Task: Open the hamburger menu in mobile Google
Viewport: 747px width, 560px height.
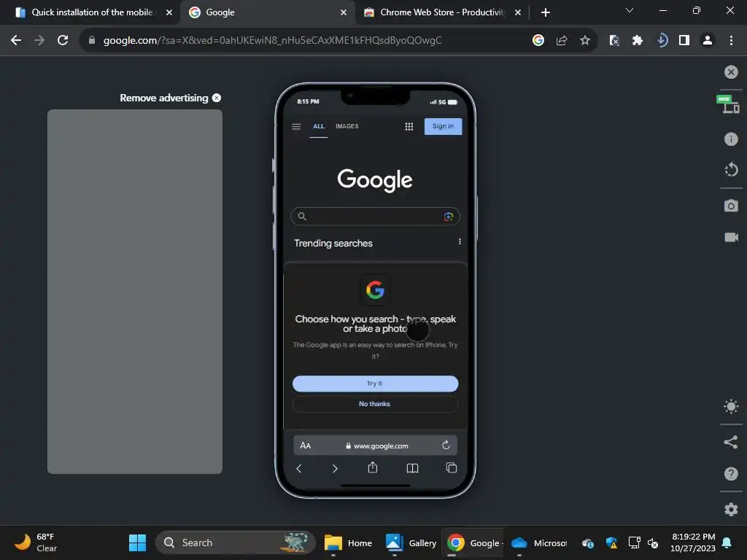Action: (x=296, y=127)
